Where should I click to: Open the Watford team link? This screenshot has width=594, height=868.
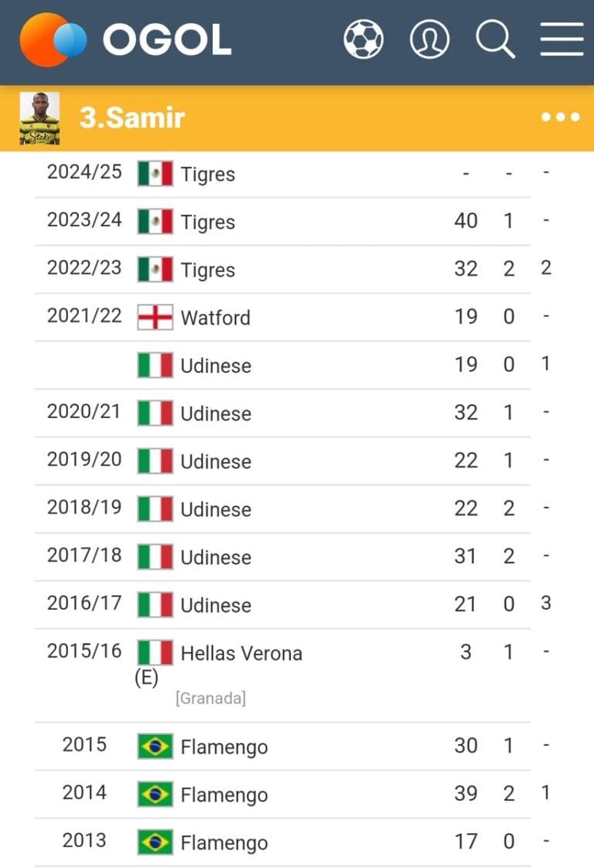[215, 318]
